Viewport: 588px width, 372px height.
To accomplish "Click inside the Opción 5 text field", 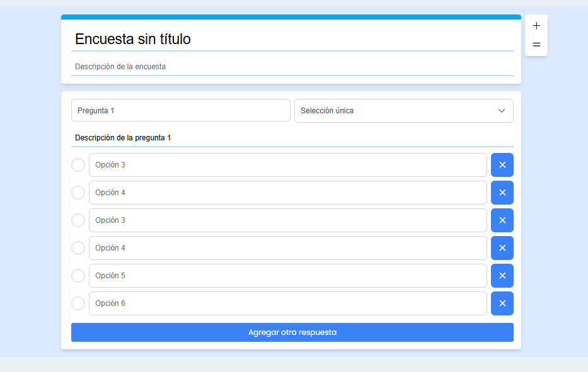I will [287, 276].
